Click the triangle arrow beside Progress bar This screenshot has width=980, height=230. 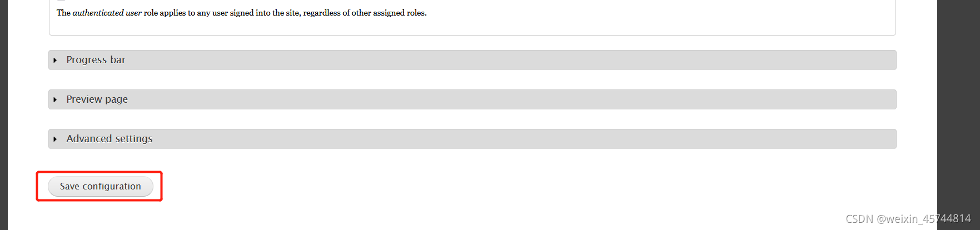[x=55, y=60]
